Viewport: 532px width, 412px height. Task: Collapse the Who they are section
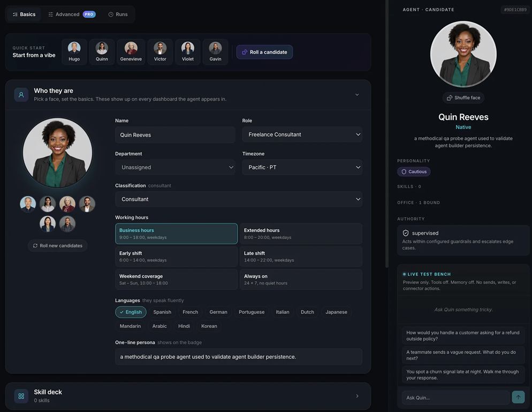357,95
